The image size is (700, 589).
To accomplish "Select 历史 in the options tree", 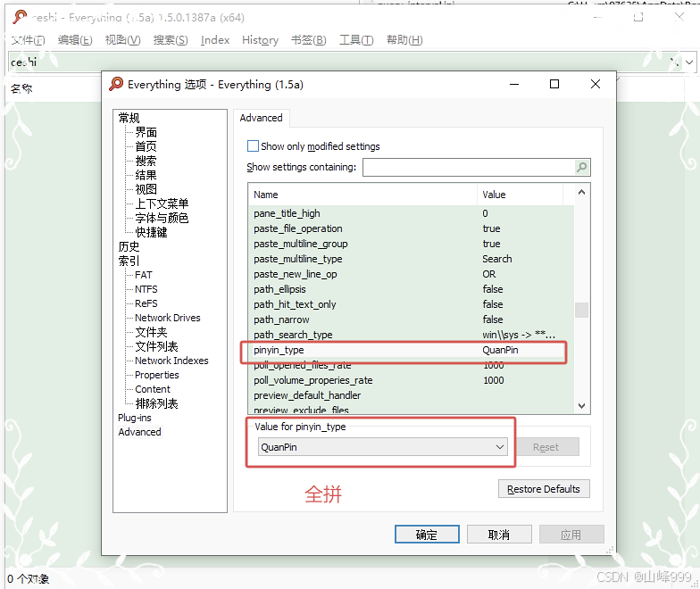I will pos(129,246).
